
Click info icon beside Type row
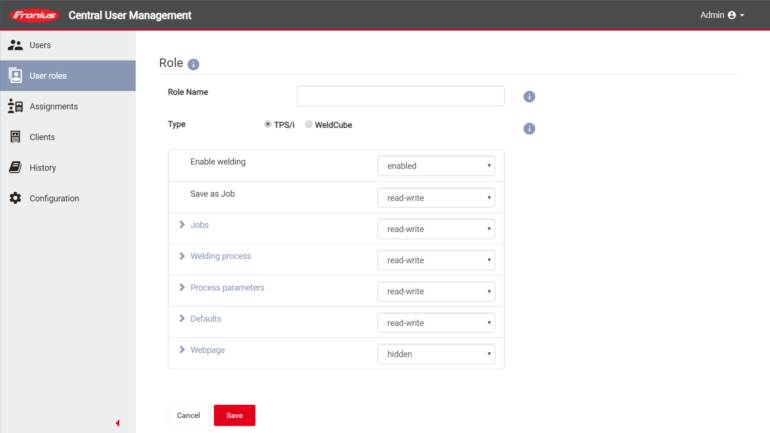[529, 129]
